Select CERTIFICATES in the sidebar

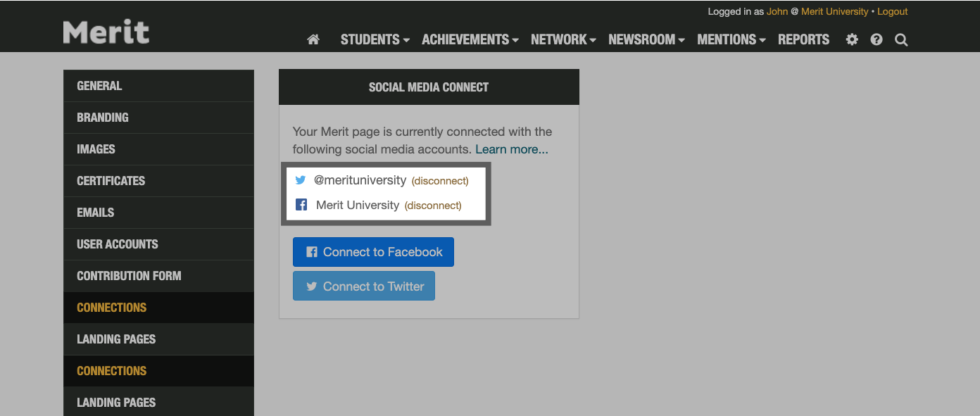click(x=111, y=181)
